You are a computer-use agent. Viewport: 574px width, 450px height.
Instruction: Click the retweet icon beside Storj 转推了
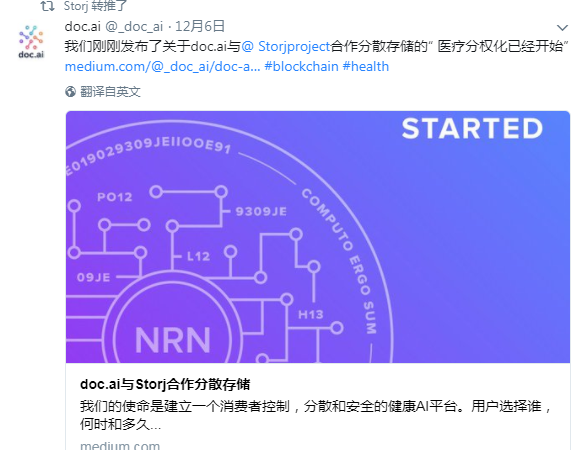[x=47, y=5]
